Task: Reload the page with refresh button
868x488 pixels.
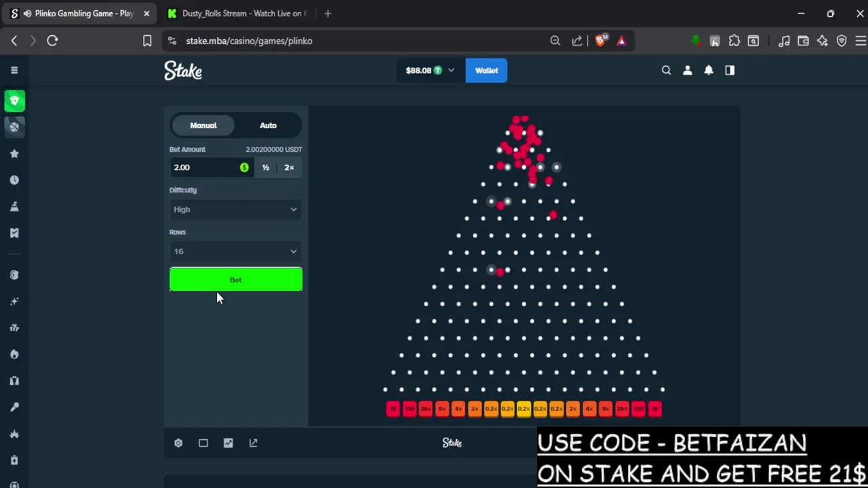Action: click(52, 41)
